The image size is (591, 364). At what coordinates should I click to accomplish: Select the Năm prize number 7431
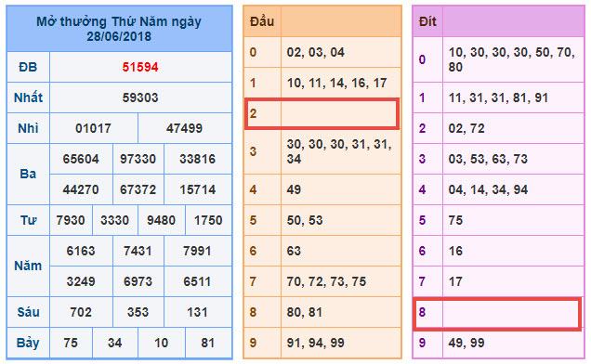138,251
